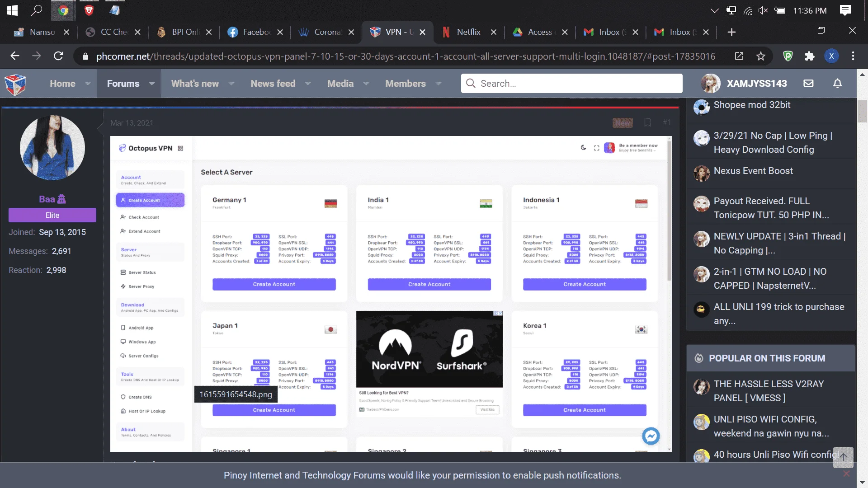Open the Payout Received FULL Tonicpow thread
The image size is (868, 488).
(771, 208)
